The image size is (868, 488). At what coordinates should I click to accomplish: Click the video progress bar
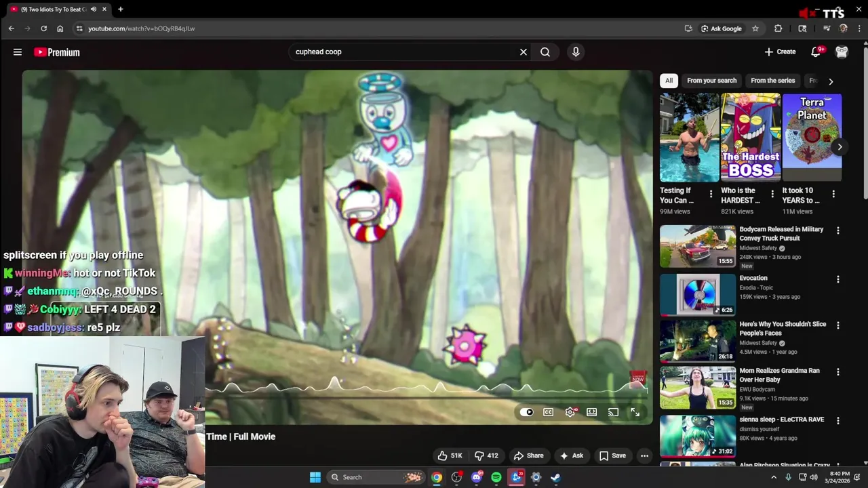(x=427, y=397)
